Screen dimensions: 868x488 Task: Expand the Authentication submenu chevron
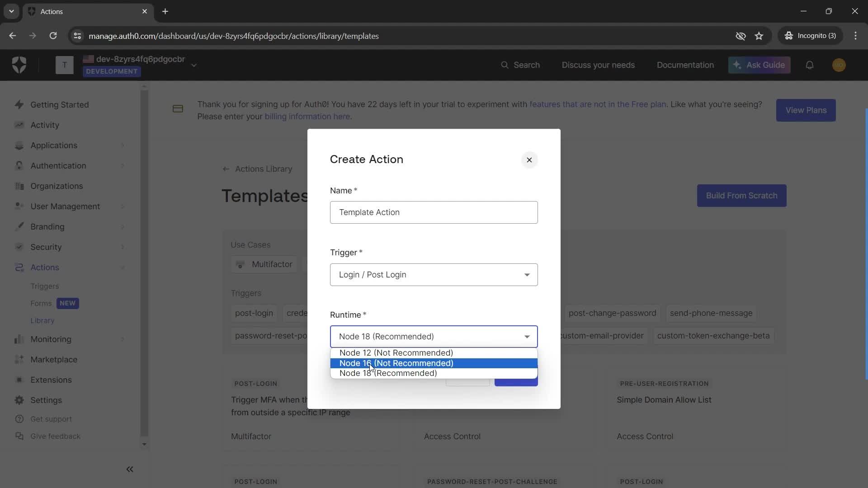123,166
